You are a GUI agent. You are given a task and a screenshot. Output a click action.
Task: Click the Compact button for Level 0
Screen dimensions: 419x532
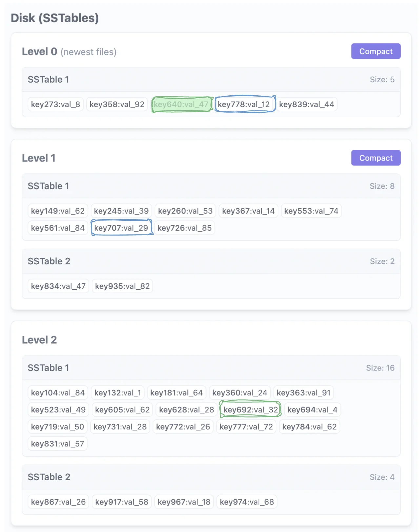coord(375,51)
